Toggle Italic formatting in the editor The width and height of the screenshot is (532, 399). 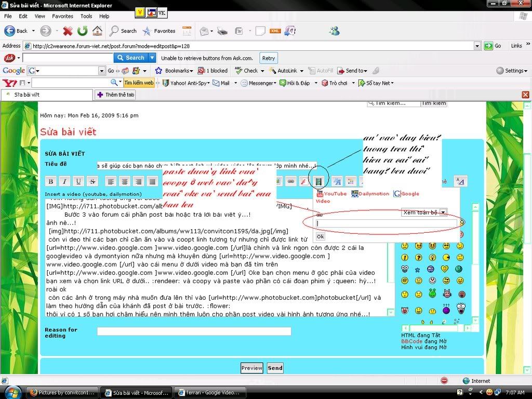click(64, 181)
